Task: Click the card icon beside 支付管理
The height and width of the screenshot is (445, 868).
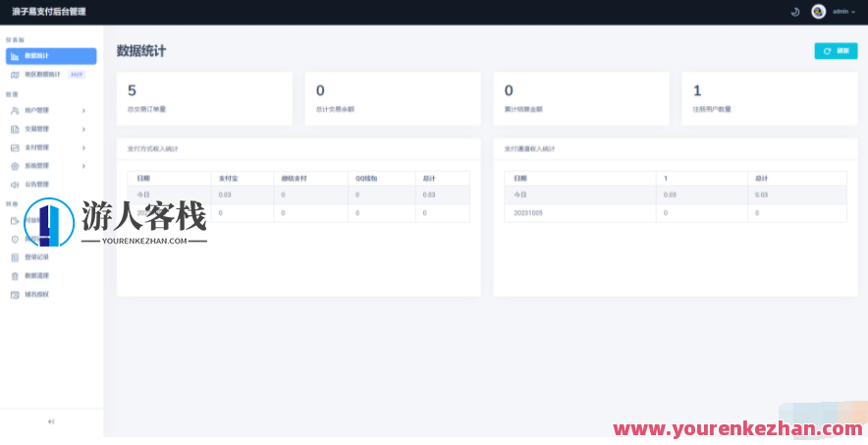Action: tap(15, 147)
